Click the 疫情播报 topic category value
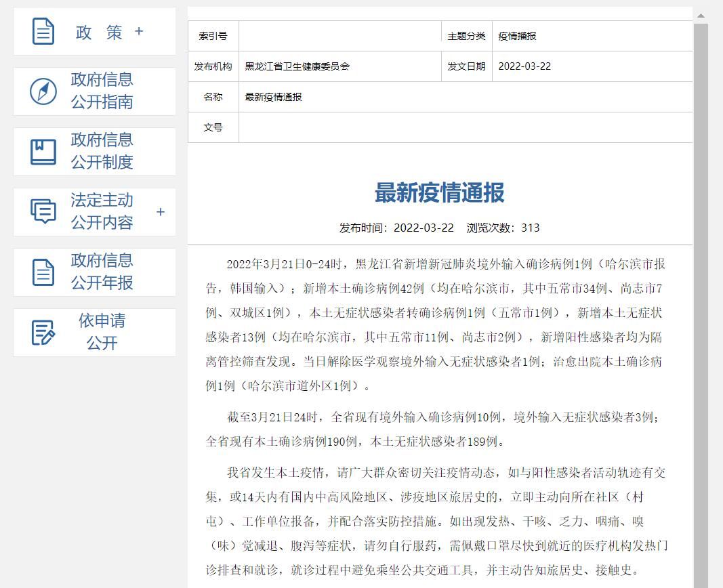Screen dimensions: 723x588 (x=517, y=36)
